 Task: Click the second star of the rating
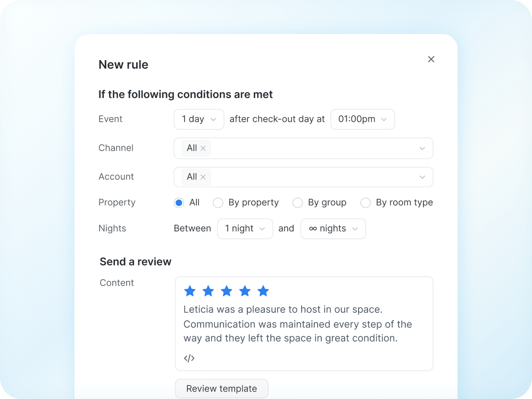(x=208, y=291)
